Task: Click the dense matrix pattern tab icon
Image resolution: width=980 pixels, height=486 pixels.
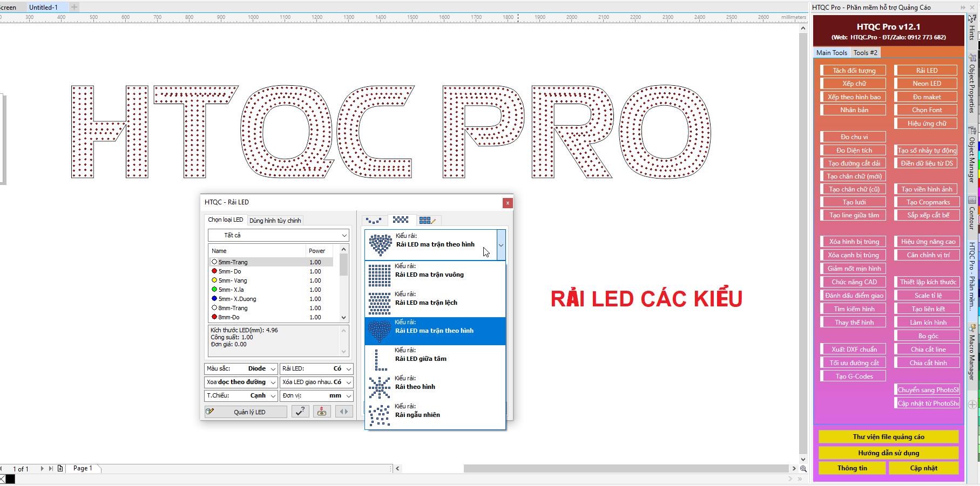Action: tap(401, 220)
